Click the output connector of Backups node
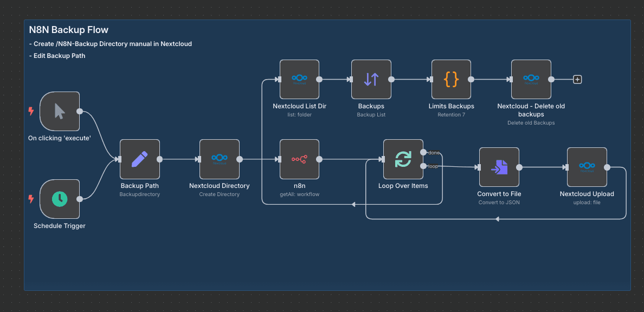The width and height of the screenshot is (644, 312). tap(391, 80)
